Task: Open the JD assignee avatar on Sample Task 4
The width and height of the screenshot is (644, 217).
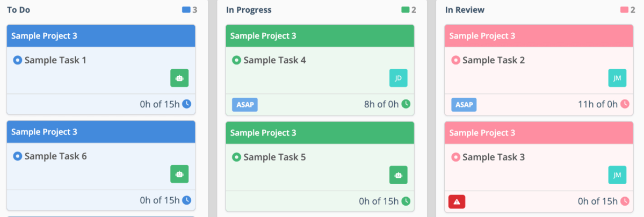Action: click(x=399, y=78)
